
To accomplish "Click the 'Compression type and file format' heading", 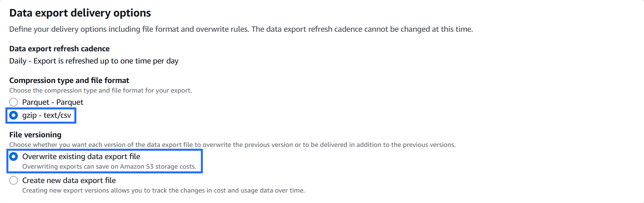I will 69,80.
